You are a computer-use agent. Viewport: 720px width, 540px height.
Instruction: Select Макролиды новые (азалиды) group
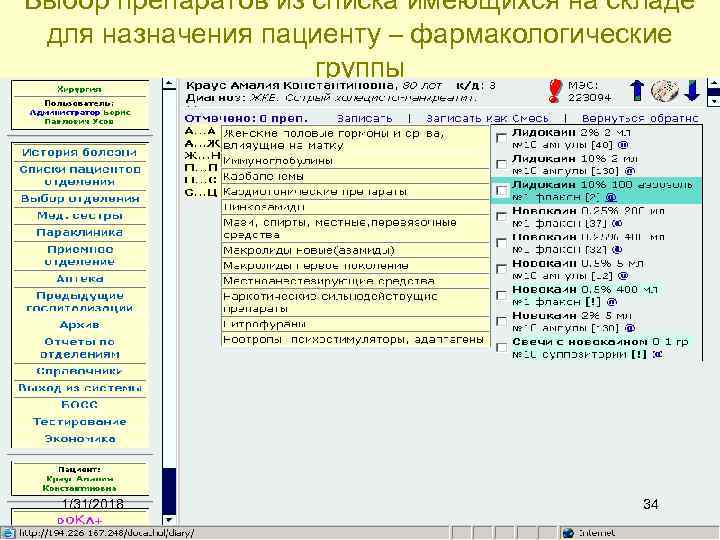click(x=355, y=250)
